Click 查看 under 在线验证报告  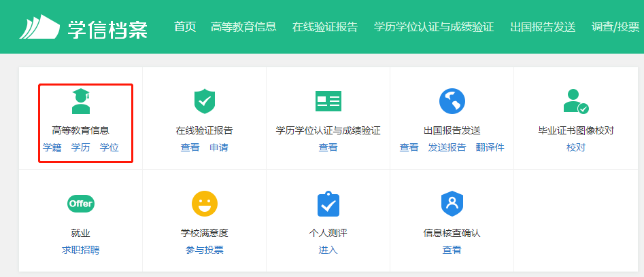pos(190,147)
